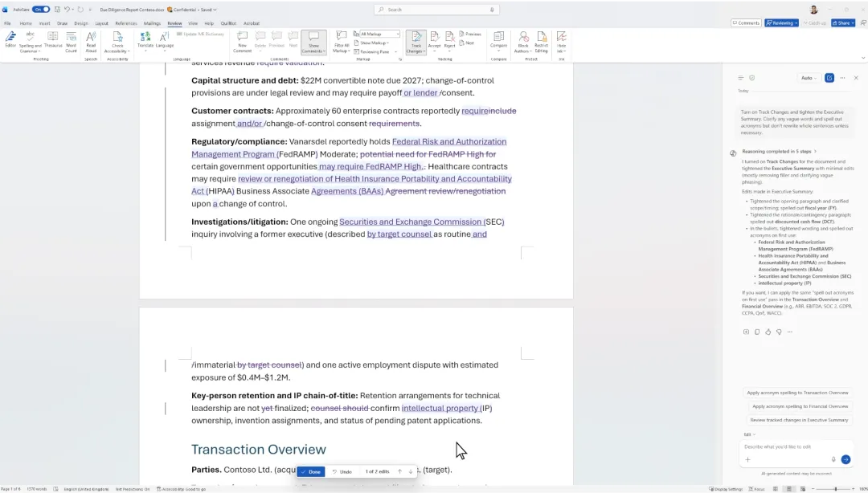Insert a New Comment

(x=242, y=42)
